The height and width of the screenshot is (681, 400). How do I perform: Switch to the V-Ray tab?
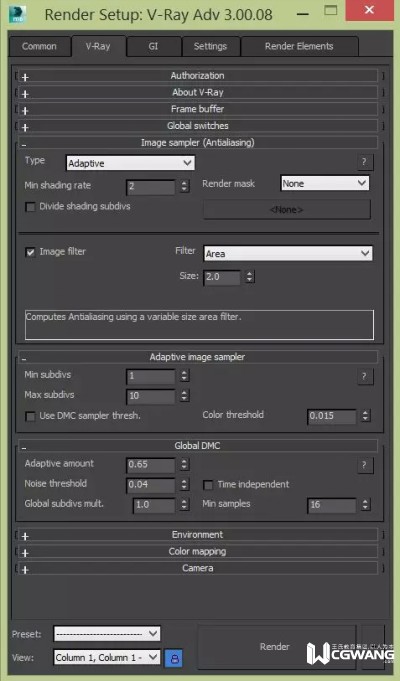(x=98, y=46)
